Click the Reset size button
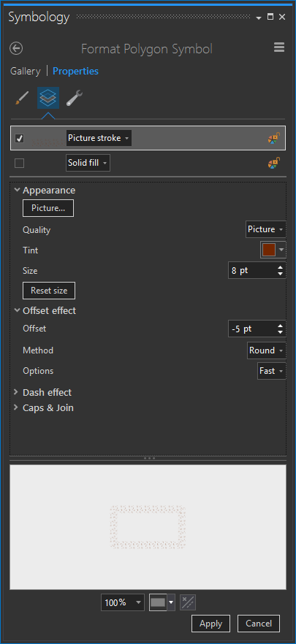 (x=49, y=291)
